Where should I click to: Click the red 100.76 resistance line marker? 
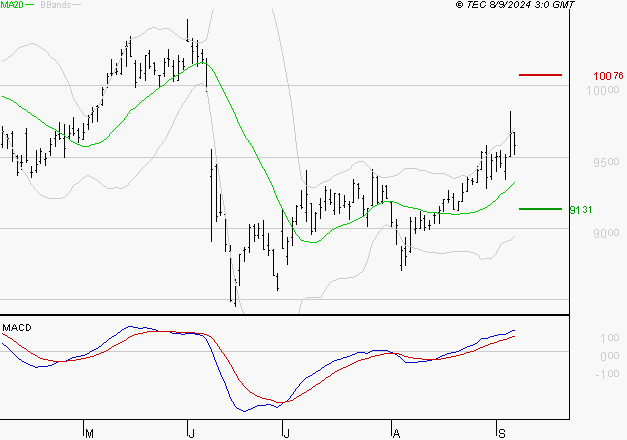click(x=540, y=75)
